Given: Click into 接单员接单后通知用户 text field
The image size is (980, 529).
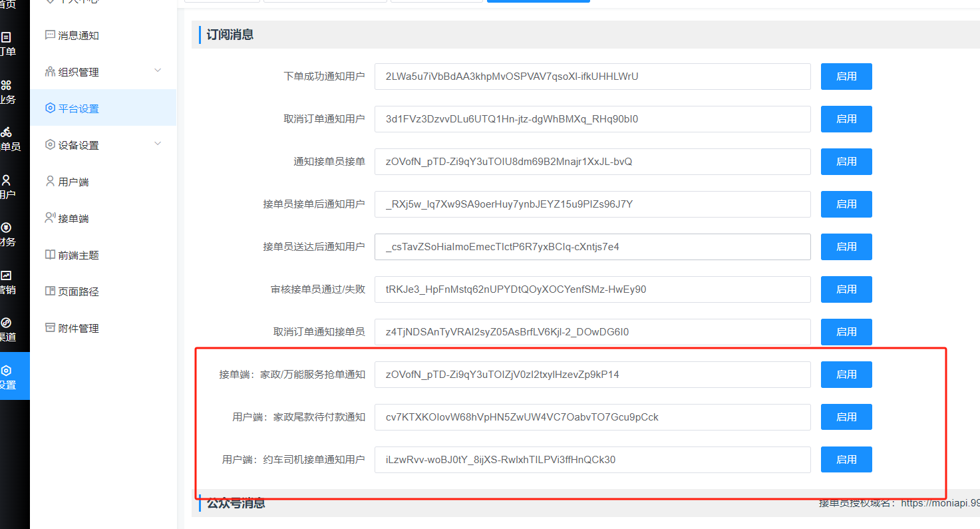Looking at the screenshot, I should 593,204.
